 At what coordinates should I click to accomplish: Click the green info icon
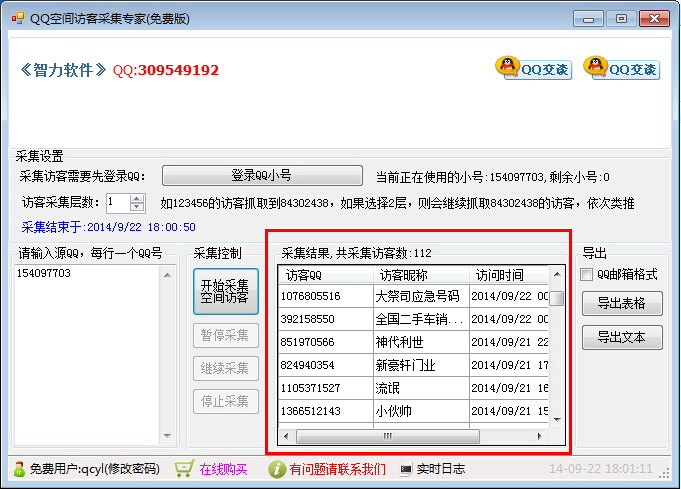(x=277, y=469)
